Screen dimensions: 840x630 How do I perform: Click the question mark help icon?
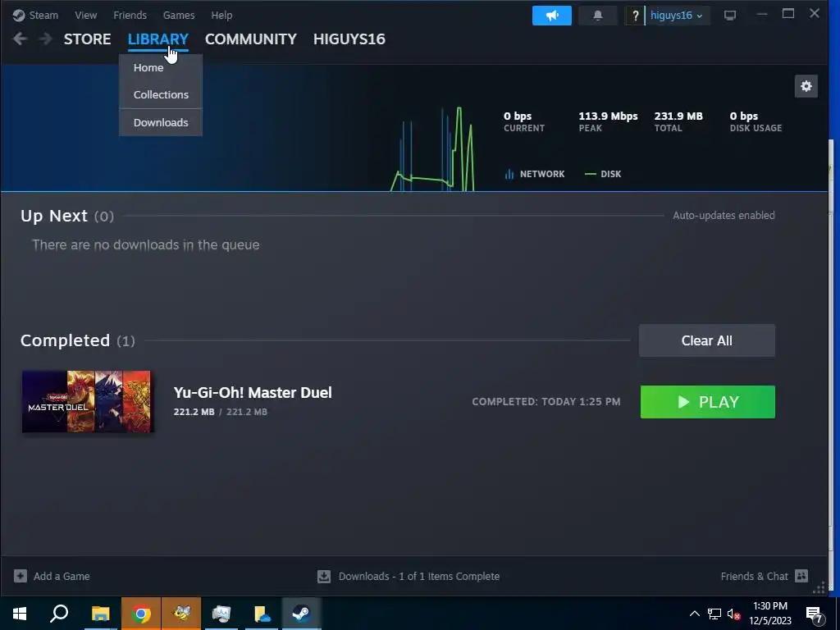pyautogui.click(x=636, y=16)
